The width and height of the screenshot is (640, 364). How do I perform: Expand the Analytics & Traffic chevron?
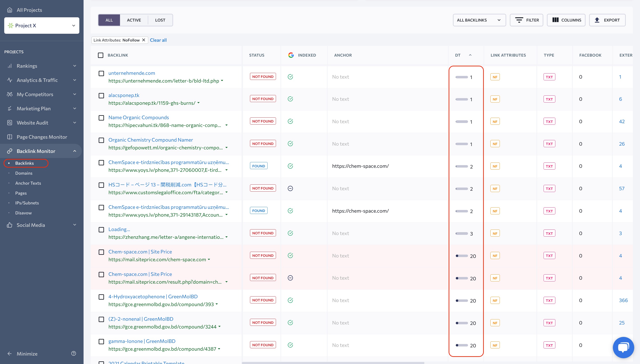[x=75, y=80]
